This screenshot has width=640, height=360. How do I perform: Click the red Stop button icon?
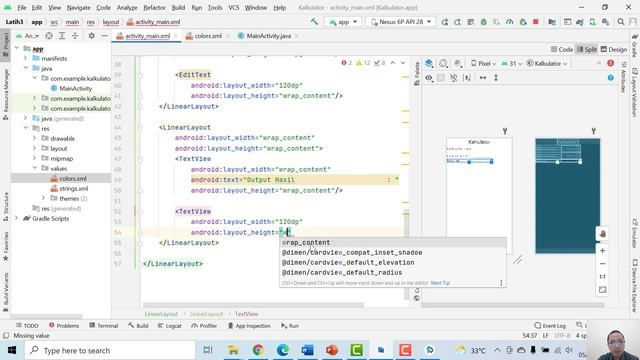(x=536, y=22)
